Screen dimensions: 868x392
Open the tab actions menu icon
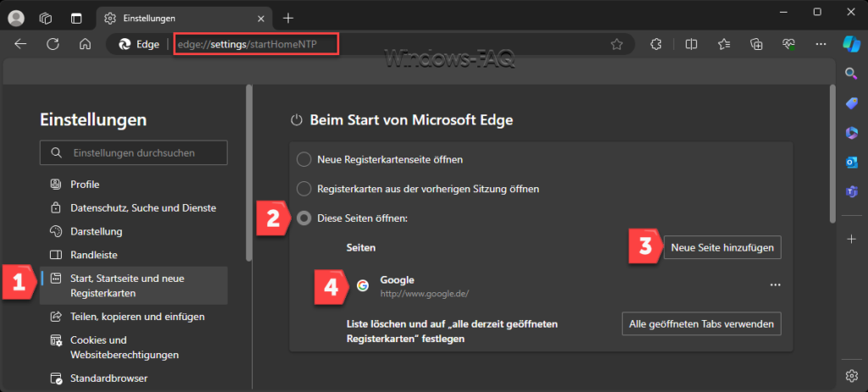tap(75, 19)
